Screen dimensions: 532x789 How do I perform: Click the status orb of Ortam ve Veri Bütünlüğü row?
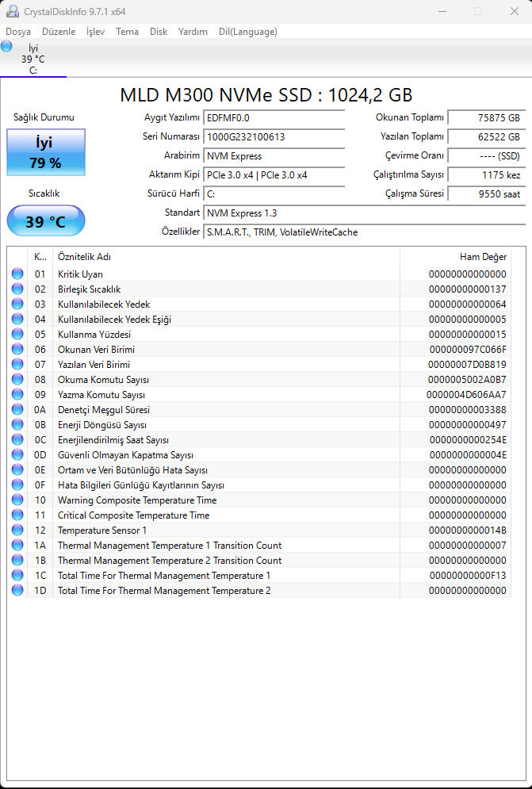17,470
